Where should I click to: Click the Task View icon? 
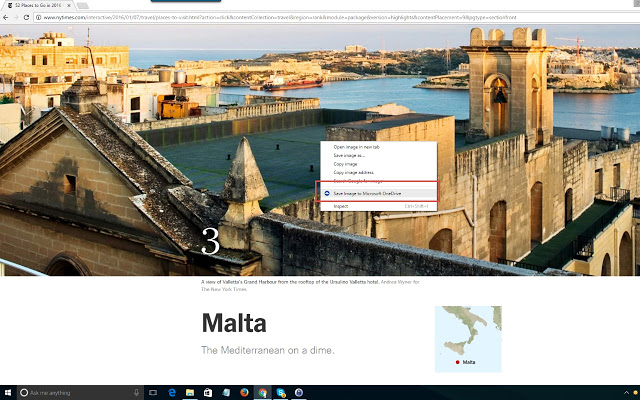coord(153,393)
